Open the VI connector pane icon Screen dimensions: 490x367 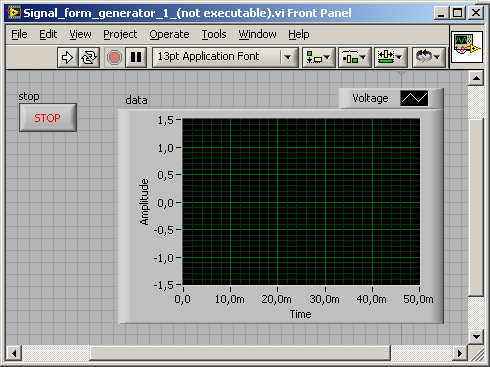click(x=467, y=47)
